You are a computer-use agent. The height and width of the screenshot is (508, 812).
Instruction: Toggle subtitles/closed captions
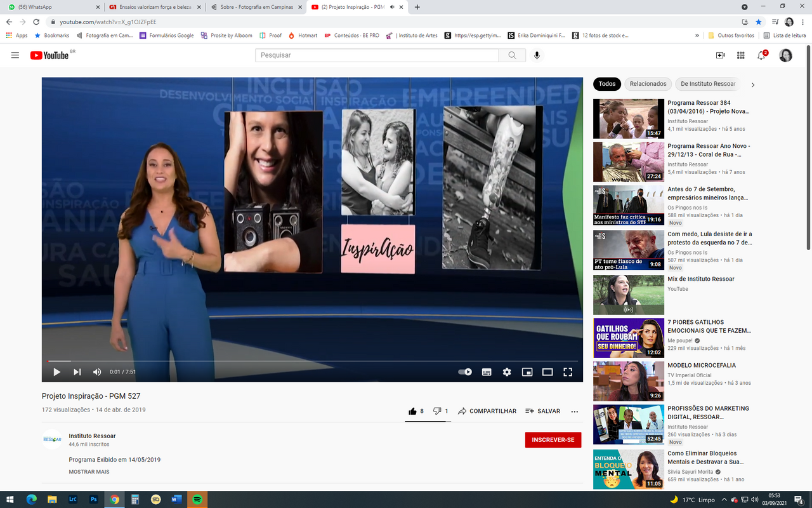pyautogui.click(x=487, y=372)
